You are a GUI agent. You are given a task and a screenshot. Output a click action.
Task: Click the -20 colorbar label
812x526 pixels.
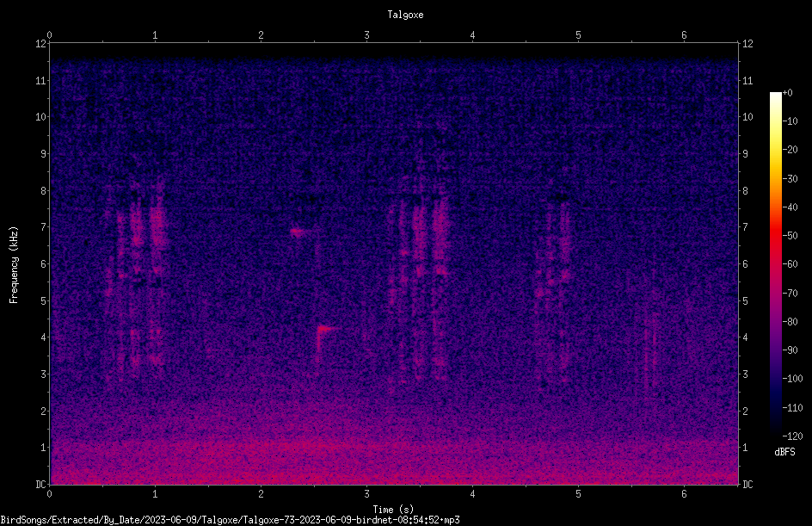pos(790,150)
